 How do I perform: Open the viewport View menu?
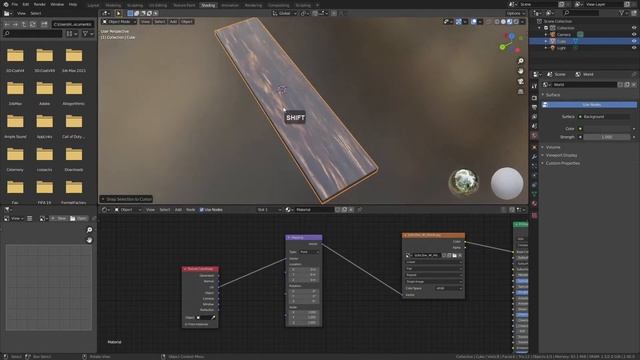(x=145, y=22)
